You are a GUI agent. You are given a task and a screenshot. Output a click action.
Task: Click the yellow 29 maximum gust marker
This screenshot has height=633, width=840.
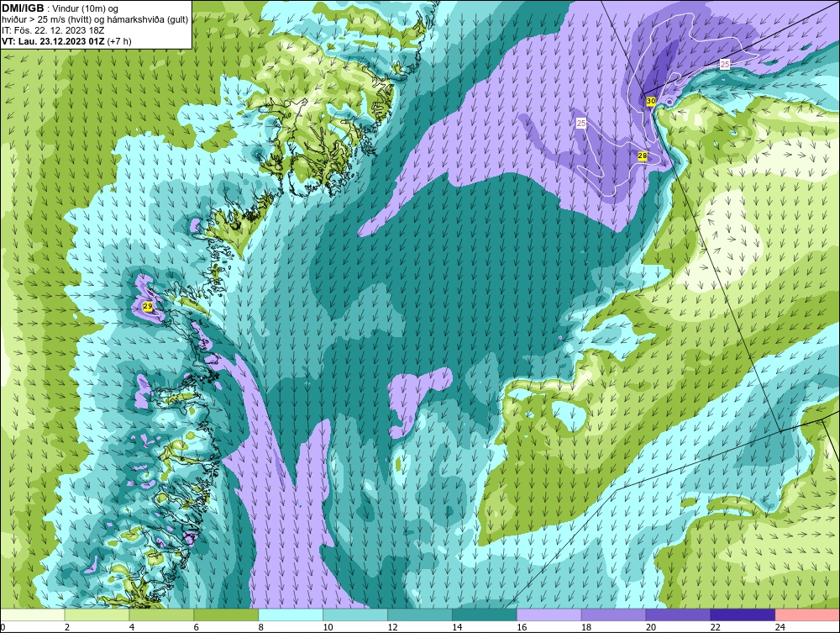148,307
